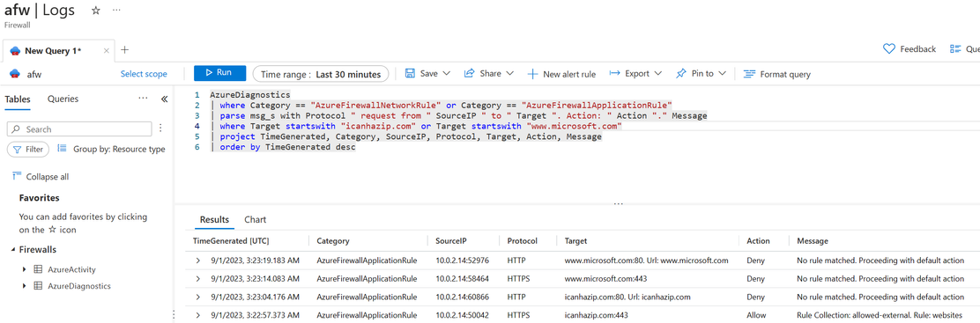Collapse the side panel with double chevron

(x=165, y=99)
